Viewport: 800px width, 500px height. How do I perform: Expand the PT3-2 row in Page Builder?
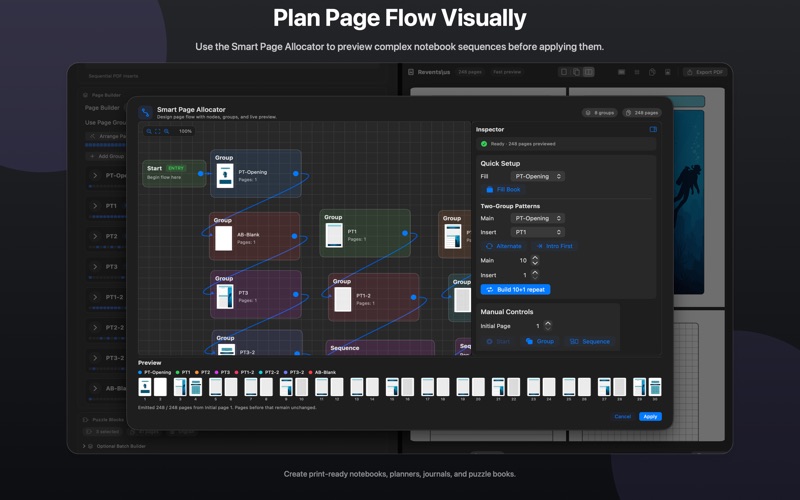(x=95, y=358)
